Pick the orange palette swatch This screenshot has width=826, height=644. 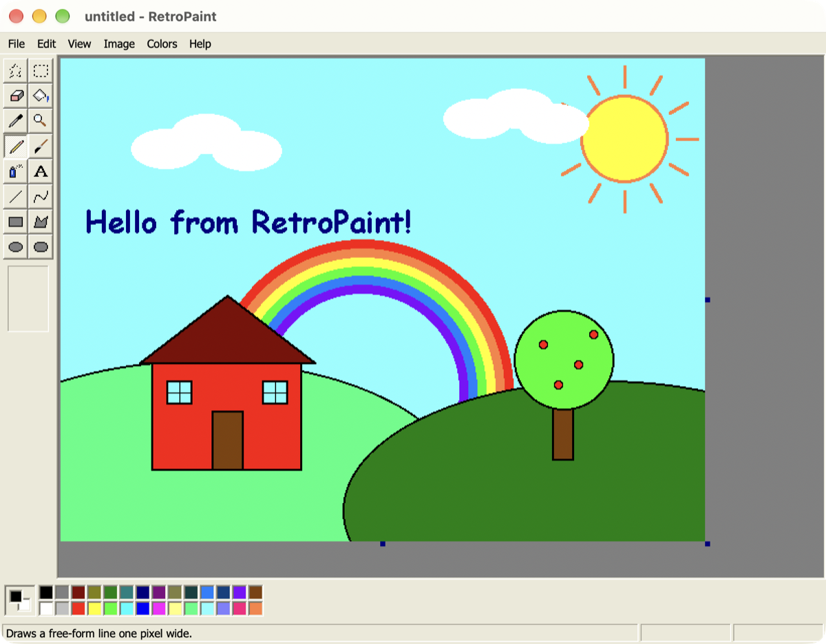pos(255,608)
